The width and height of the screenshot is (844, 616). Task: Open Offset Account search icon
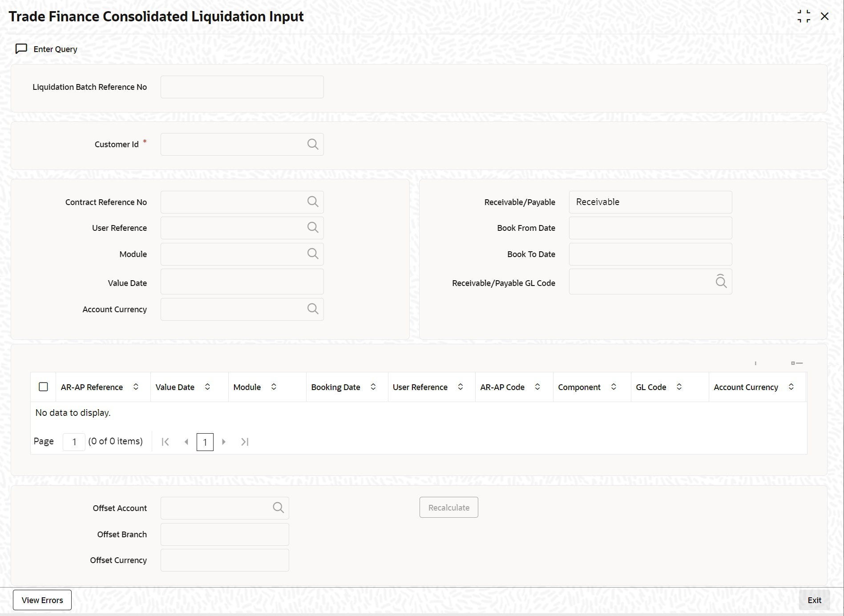[278, 508]
